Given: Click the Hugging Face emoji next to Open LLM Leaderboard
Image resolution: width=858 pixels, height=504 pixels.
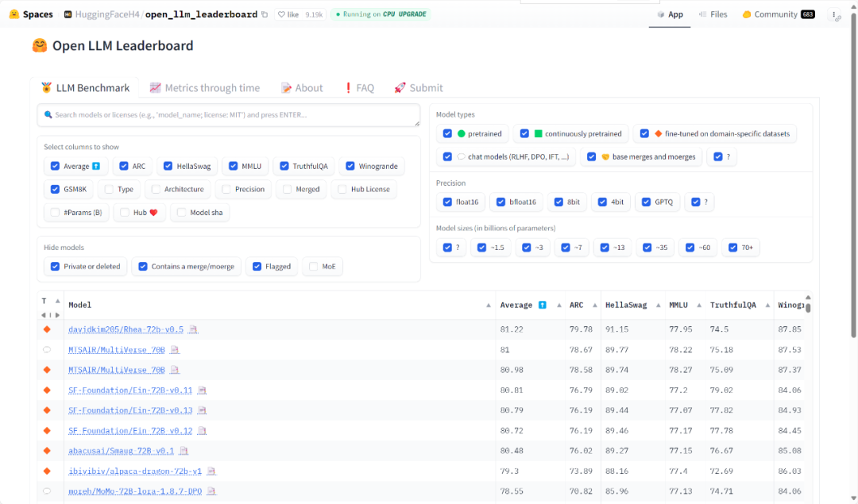Looking at the screenshot, I should pyautogui.click(x=40, y=45).
